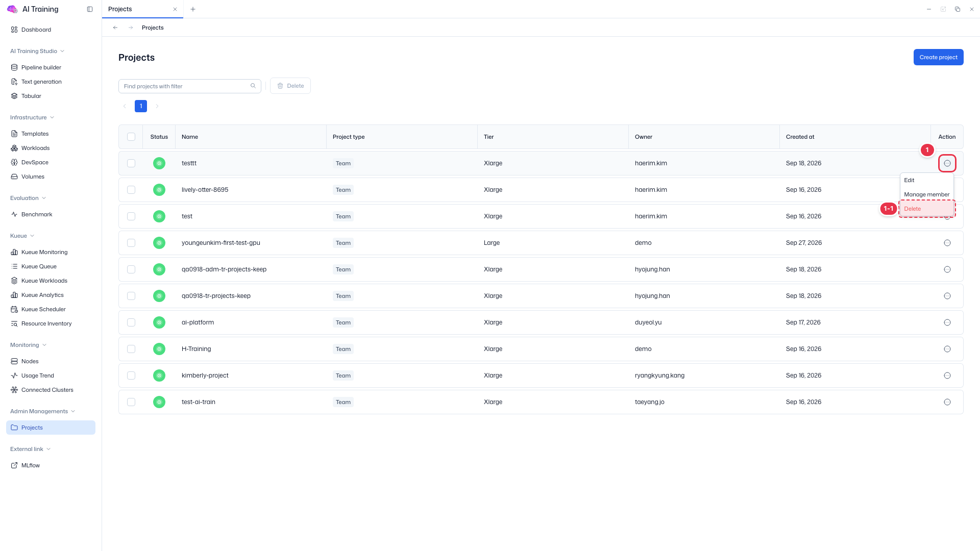Open action menu for youngeunkim-first-test-gpu
Viewport: 980px width, 551px height.
[947, 243]
